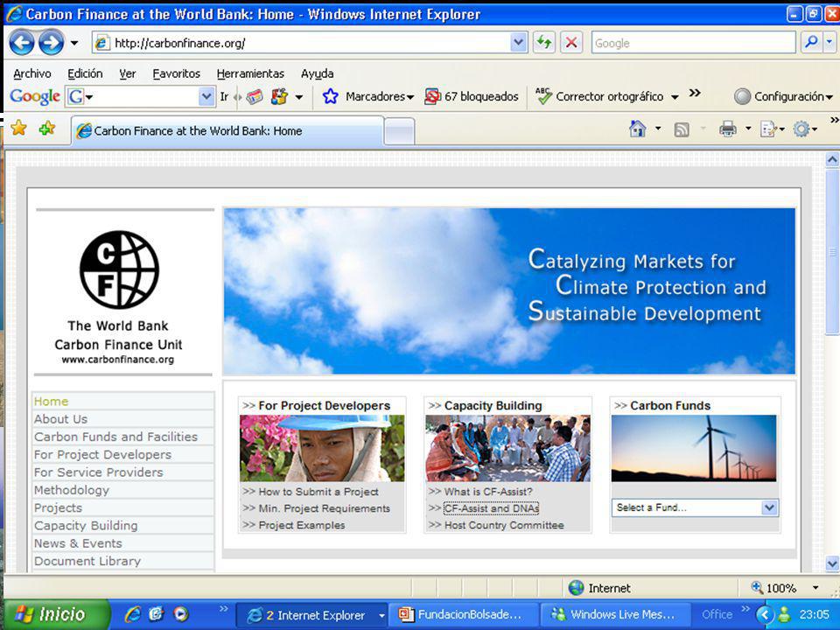Select the Carbon Finance at the World Bank tab
Viewport: 840px width, 630px height.
tap(227, 130)
